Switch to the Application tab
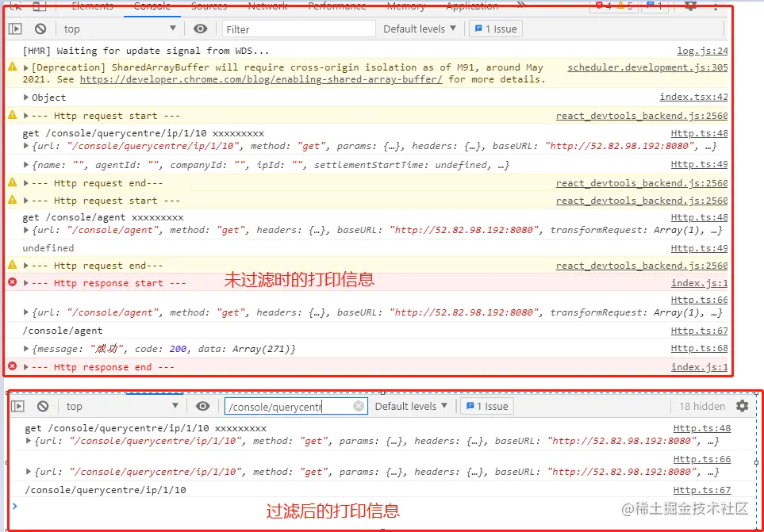This screenshot has height=532, width=764. point(472,6)
